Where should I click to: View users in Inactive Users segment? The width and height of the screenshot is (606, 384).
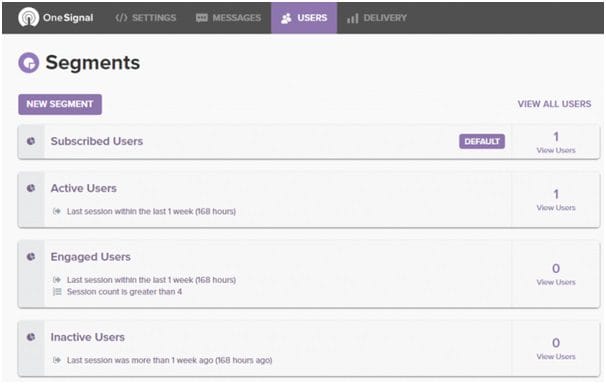pos(556,357)
